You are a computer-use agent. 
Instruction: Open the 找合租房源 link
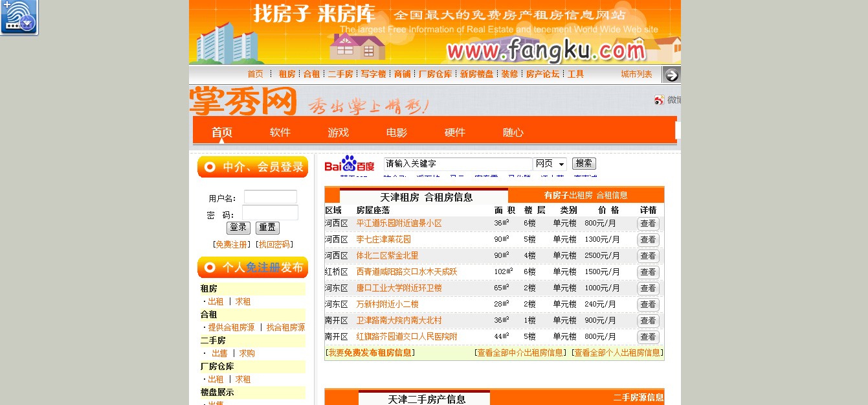point(285,327)
